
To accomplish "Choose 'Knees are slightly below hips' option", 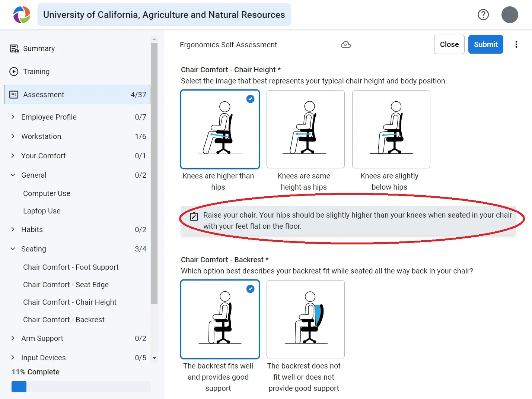I will (391, 129).
